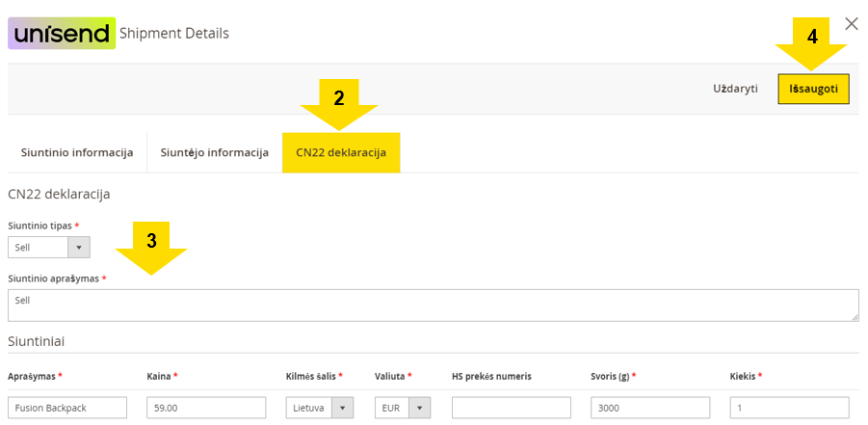Click the empty HS prekės numeris field
Viewport: 868px width, 425px height.
[x=512, y=408]
